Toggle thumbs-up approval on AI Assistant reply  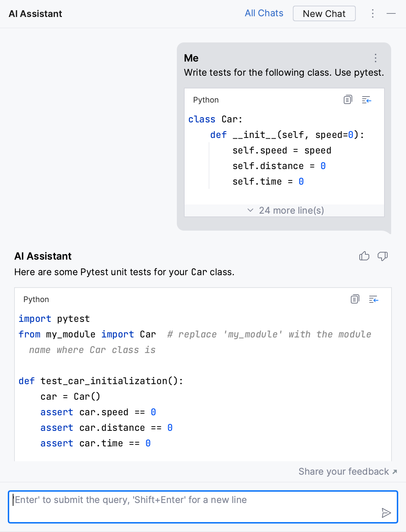point(364,256)
